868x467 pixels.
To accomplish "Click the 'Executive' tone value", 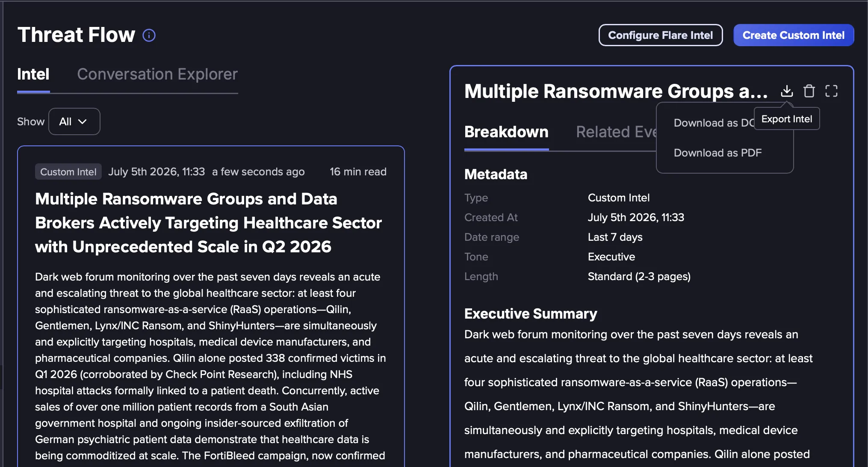I will pyautogui.click(x=611, y=257).
